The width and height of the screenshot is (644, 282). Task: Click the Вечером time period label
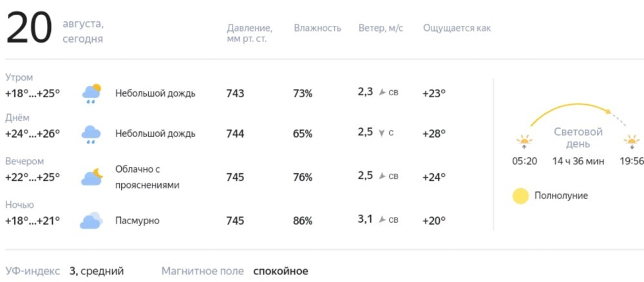tap(24, 162)
